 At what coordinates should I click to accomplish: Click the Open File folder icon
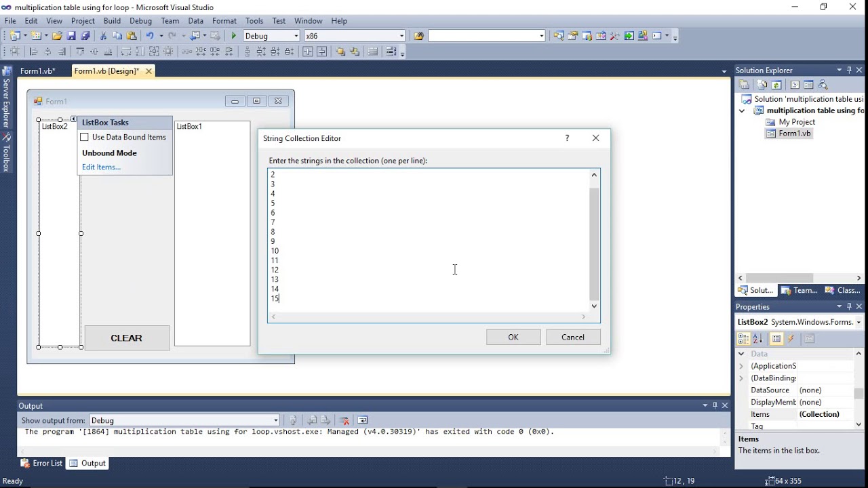tap(57, 36)
